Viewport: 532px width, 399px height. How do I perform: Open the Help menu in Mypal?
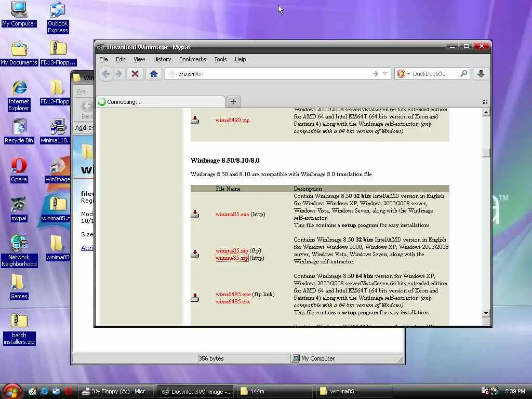click(x=240, y=59)
